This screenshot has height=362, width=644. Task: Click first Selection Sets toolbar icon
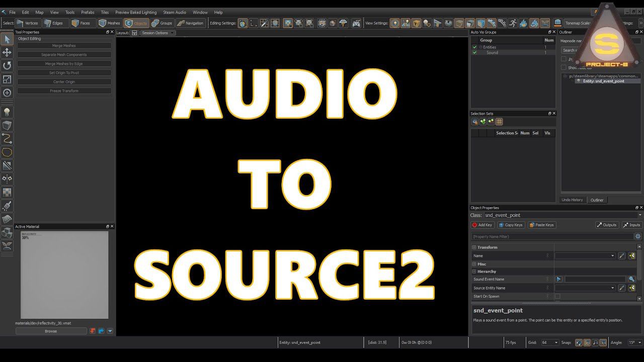[474, 122]
